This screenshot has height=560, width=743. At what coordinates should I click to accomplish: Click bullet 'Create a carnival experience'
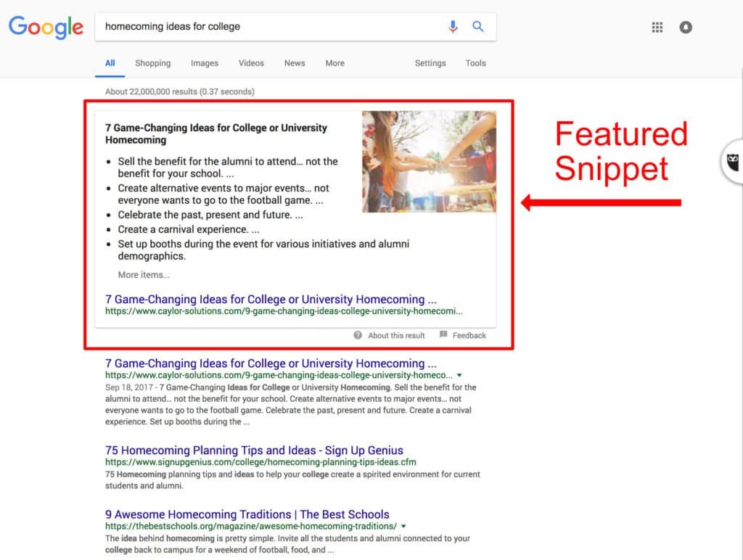click(188, 229)
